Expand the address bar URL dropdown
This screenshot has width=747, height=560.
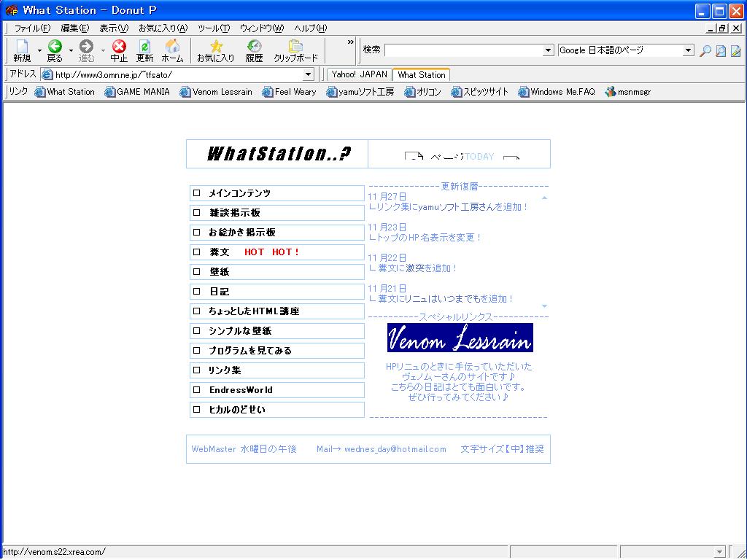(x=308, y=74)
